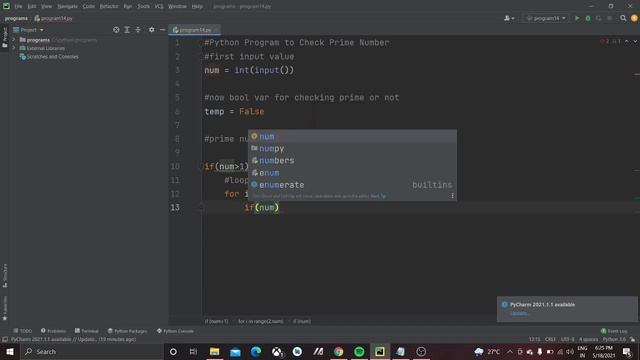Click the Next Tip link in completion popup

(378, 196)
